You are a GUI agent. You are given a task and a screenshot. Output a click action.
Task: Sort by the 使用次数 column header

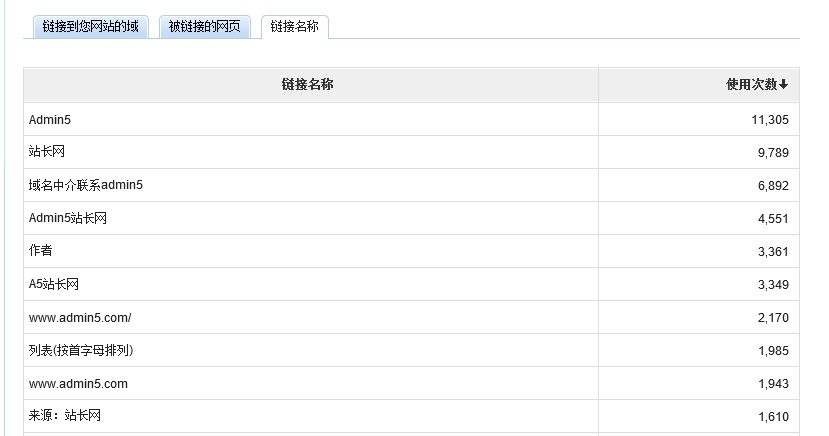point(751,85)
